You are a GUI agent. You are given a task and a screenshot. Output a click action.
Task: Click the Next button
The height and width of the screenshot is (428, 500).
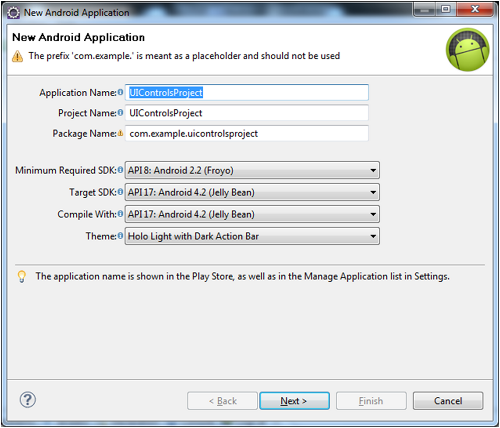pos(294,401)
